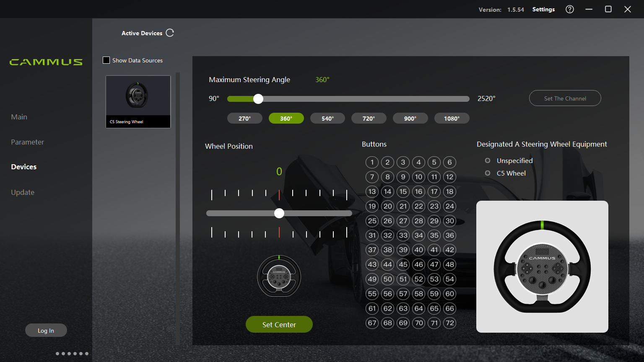Click the device list vertical scrollbar
The height and width of the screenshot is (362, 644).
(178, 209)
